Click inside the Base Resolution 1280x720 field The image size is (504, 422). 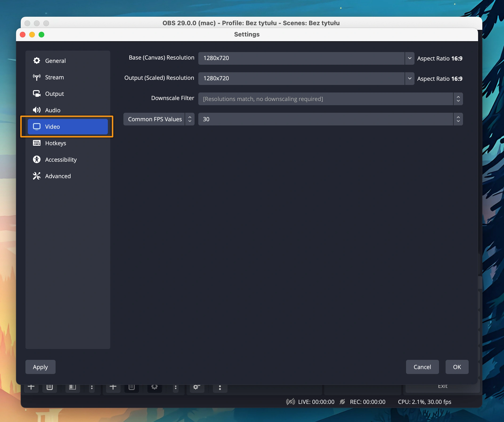coord(301,58)
